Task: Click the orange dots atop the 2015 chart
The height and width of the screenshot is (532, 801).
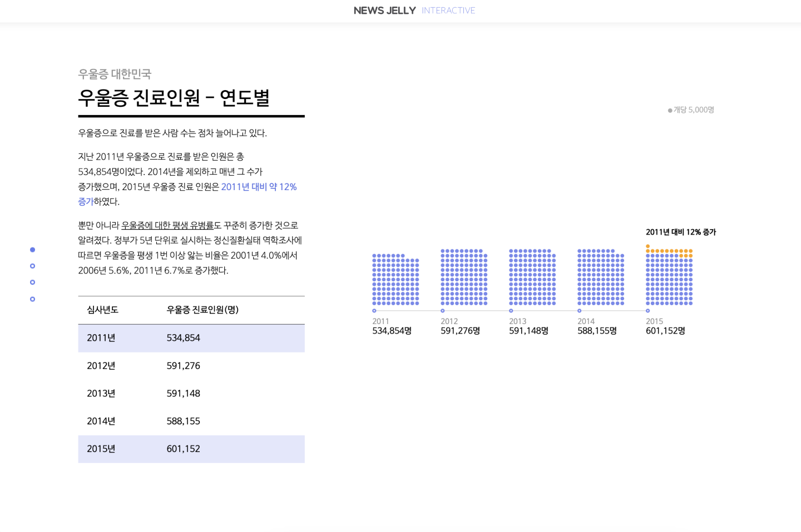Action: point(669,251)
